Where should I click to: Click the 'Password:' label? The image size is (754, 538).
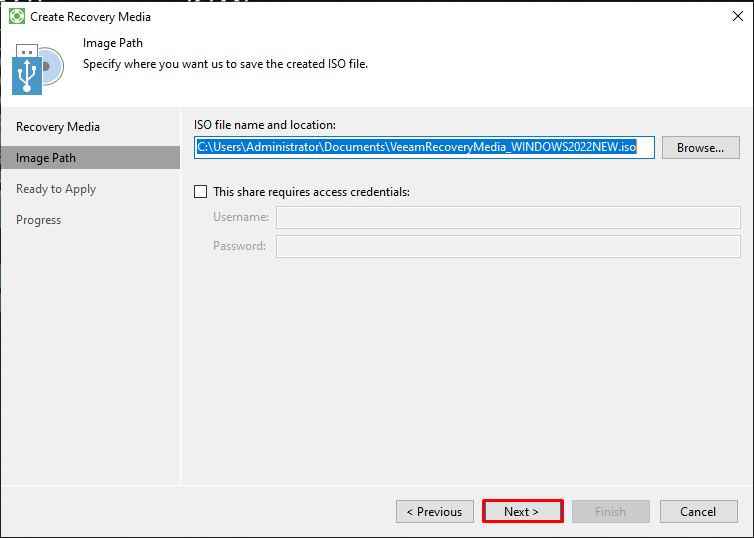pyautogui.click(x=239, y=246)
